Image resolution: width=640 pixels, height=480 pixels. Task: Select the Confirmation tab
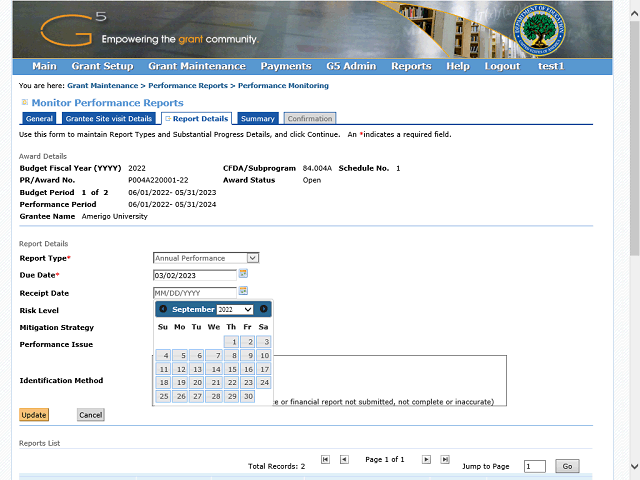tap(310, 118)
